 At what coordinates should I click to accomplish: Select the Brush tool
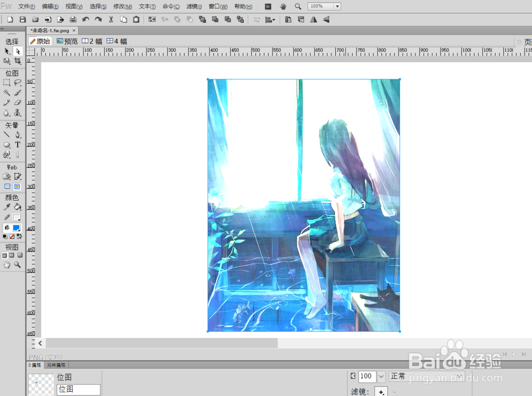(x=18, y=93)
